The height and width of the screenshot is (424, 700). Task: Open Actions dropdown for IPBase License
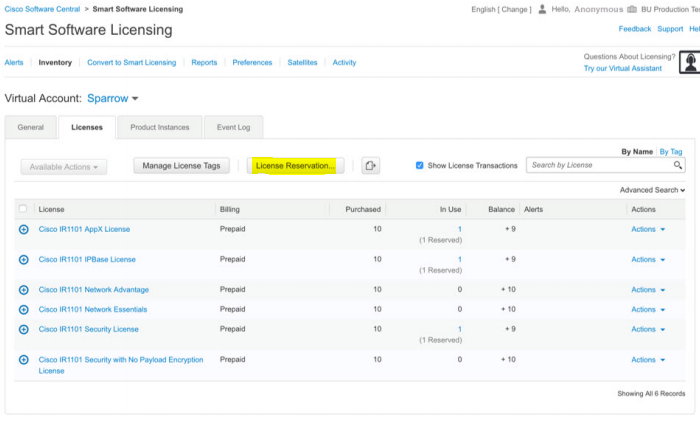[648, 260]
